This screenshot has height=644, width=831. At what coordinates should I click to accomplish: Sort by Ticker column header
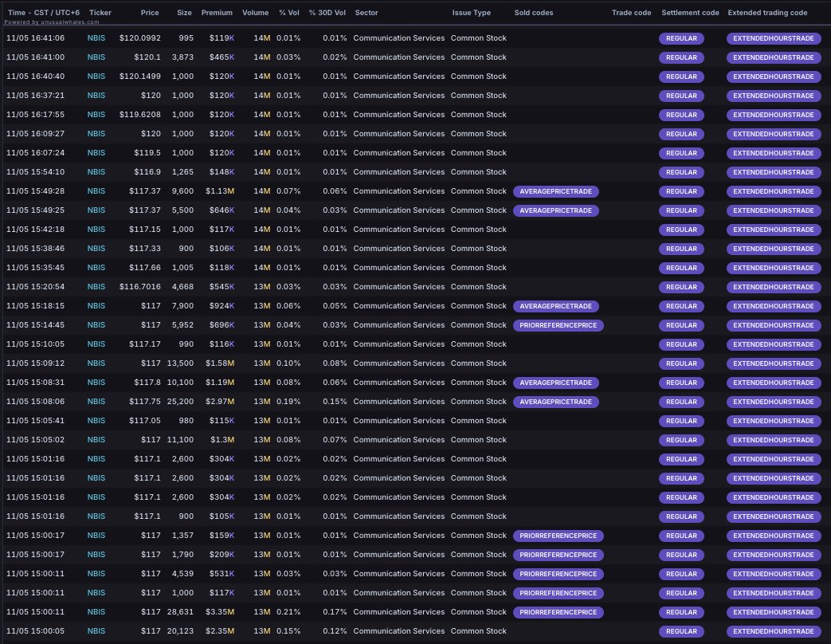pyautogui.click(x=100, y=13)
